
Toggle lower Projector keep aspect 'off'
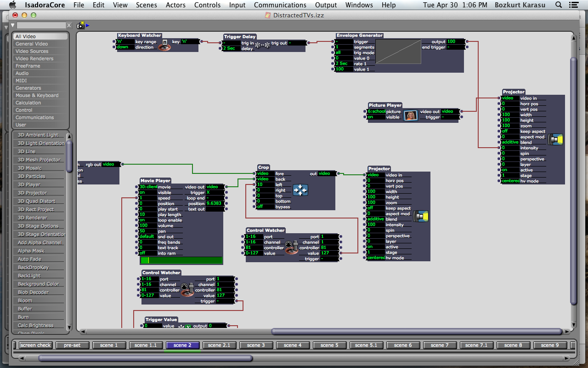coord(376,208)
